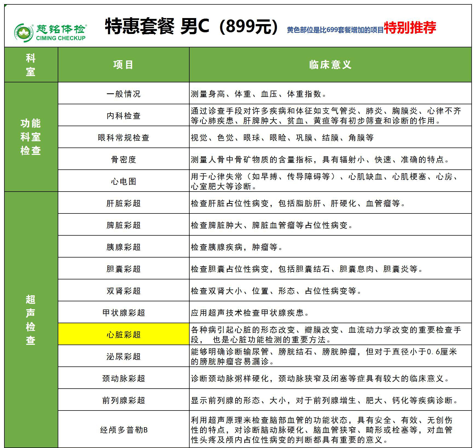
Task: Click the 泌尿彩超 description about 膀胱结石
Action: point(324,356)
